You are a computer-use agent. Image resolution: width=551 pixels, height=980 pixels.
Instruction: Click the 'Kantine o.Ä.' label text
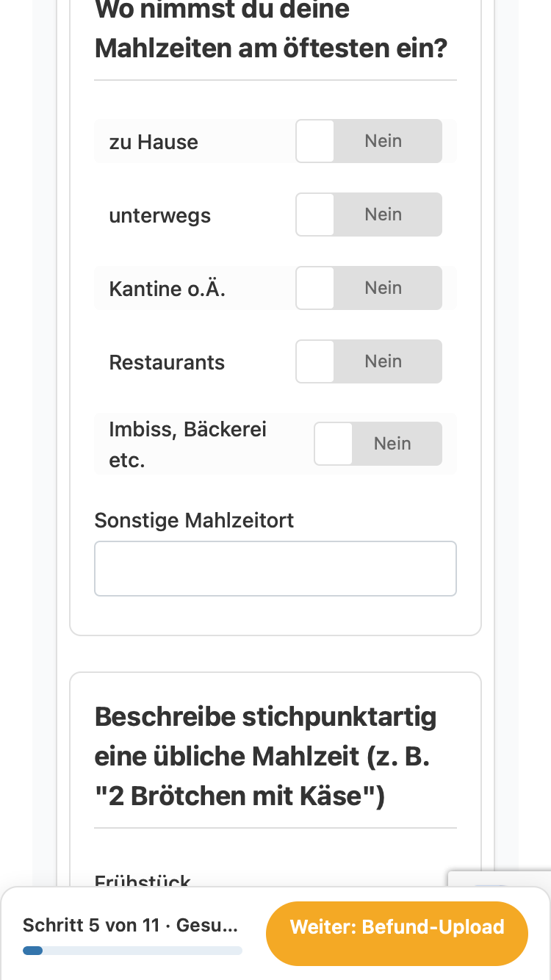click(167, 289)
